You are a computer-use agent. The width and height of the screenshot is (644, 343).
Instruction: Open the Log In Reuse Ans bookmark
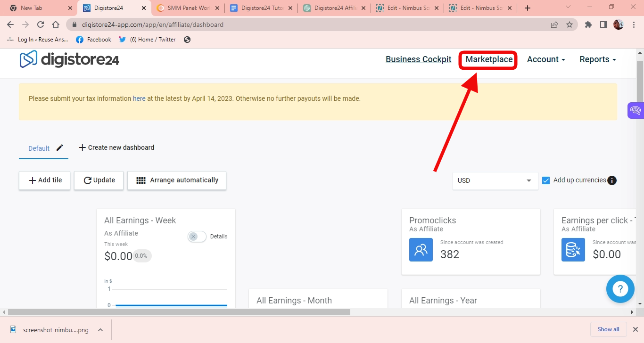point(38,40)
